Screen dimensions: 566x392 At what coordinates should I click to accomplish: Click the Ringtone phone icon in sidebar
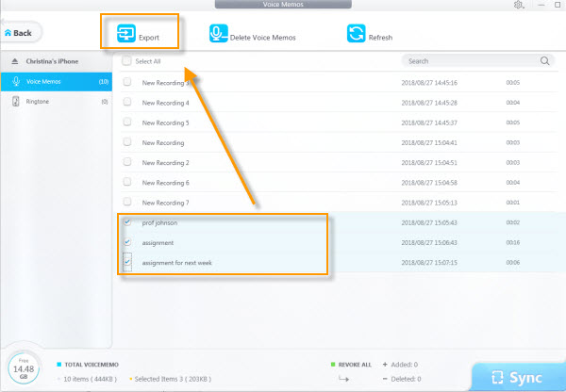pos(16,101)
